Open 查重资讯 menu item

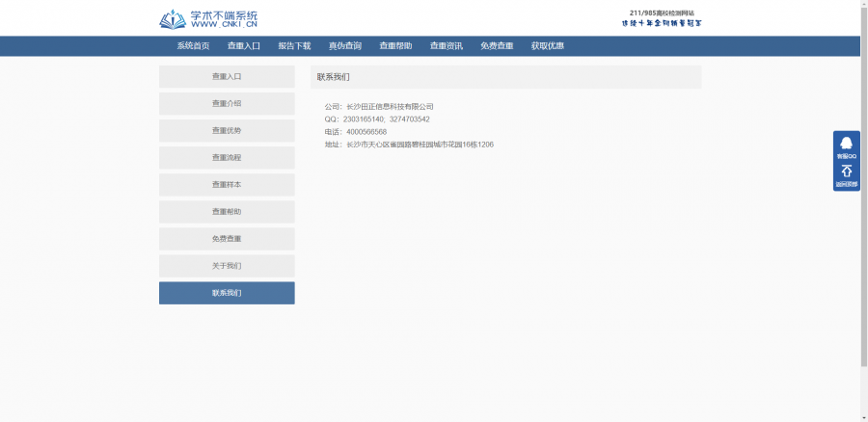point(446,46)
